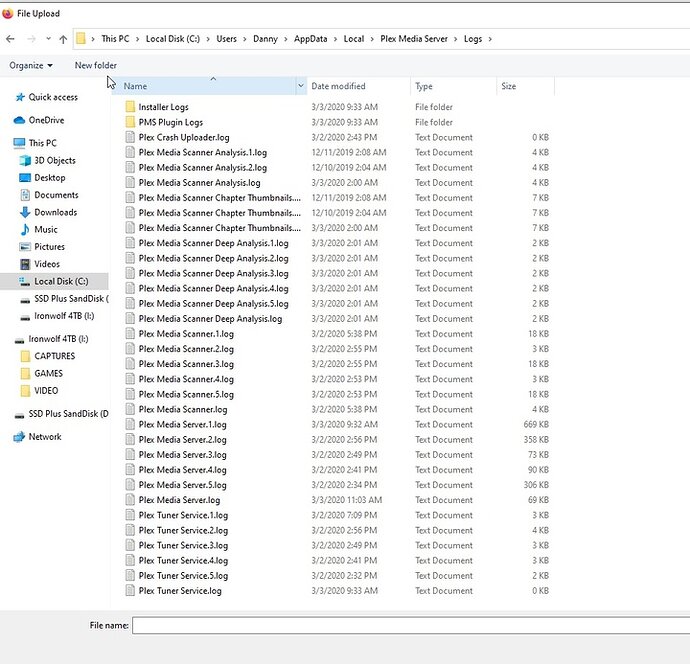Create a New folder
This screenshot has width=690, height=664.
coord(95,66)
